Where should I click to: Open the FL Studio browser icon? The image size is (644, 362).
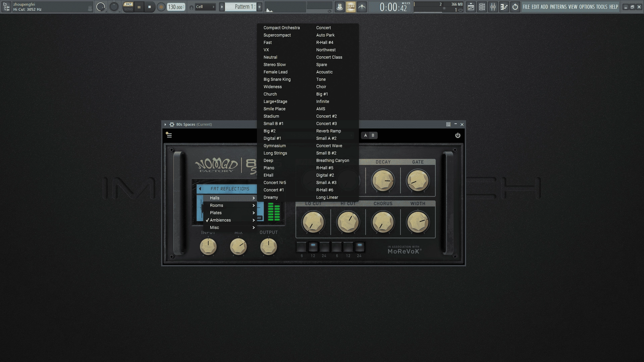click(6, 7)
